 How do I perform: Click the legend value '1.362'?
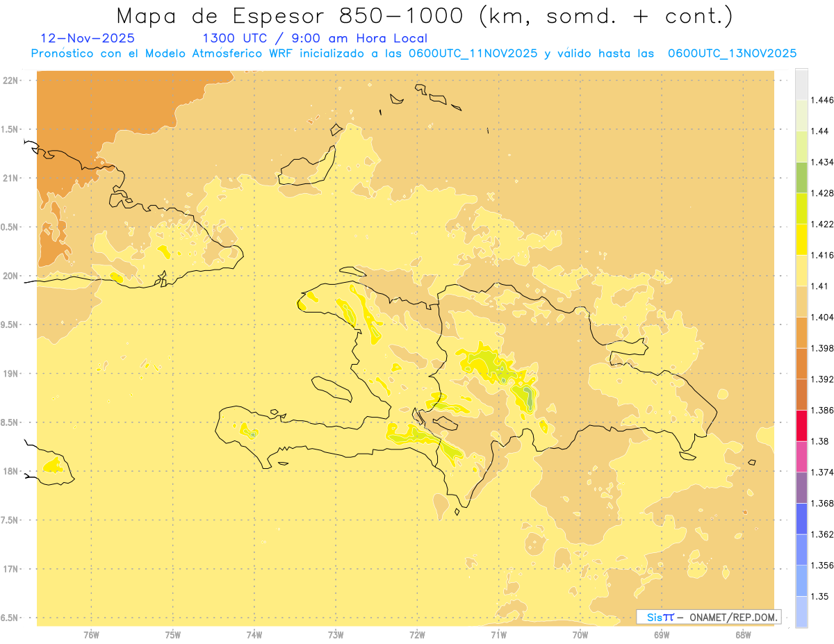(824, 534)
